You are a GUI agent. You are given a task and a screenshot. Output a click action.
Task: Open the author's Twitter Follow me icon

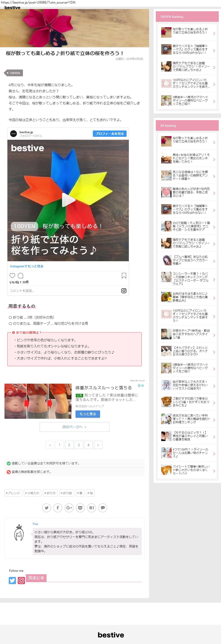pos(12,580)
